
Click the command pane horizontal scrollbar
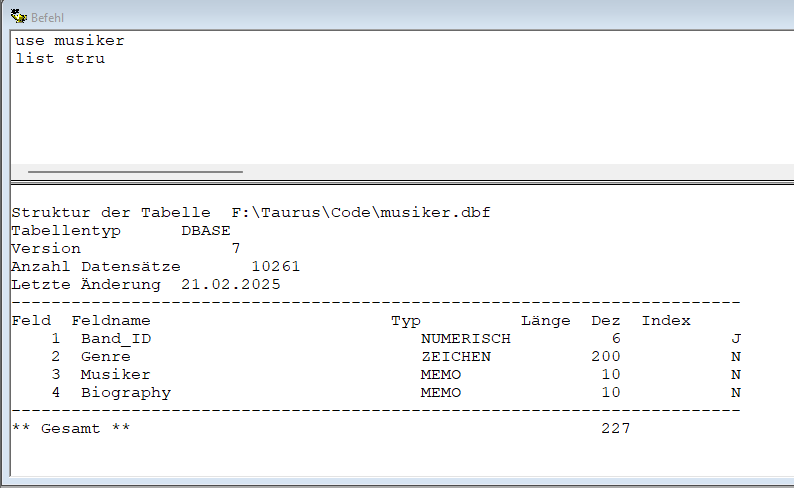[x=135, y=172]
